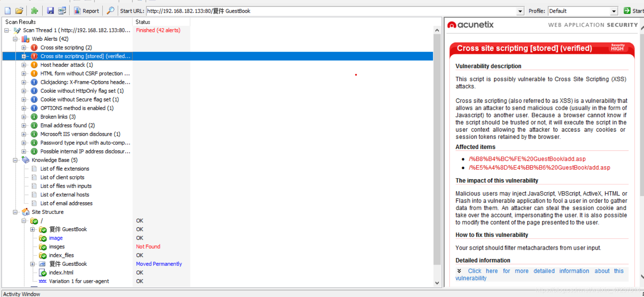Click folder icon of index_files directory
Screen dimensions: 644x297
point(43,255)
